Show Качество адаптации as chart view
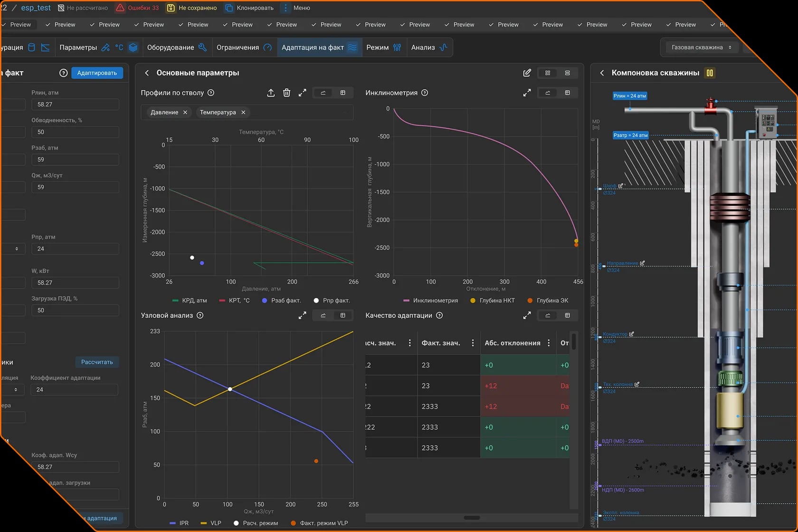The width and height of the screenshot is (798, 532). pos(548,315)
